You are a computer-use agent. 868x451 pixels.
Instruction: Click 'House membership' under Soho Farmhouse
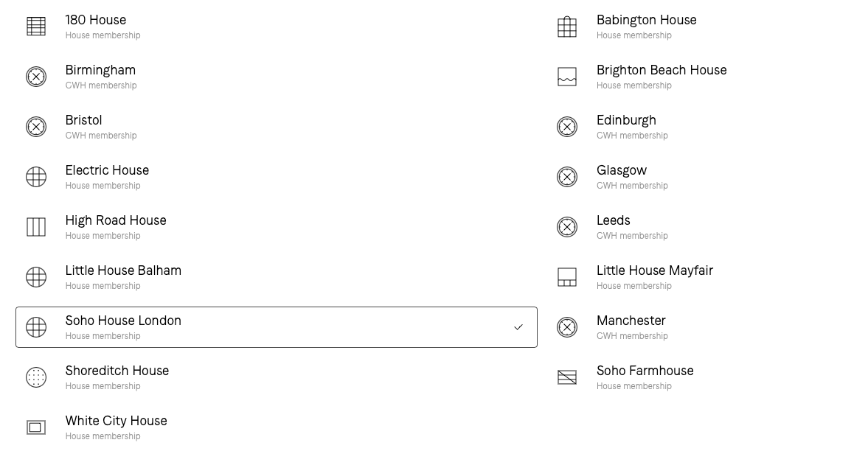tap(633, 386)
